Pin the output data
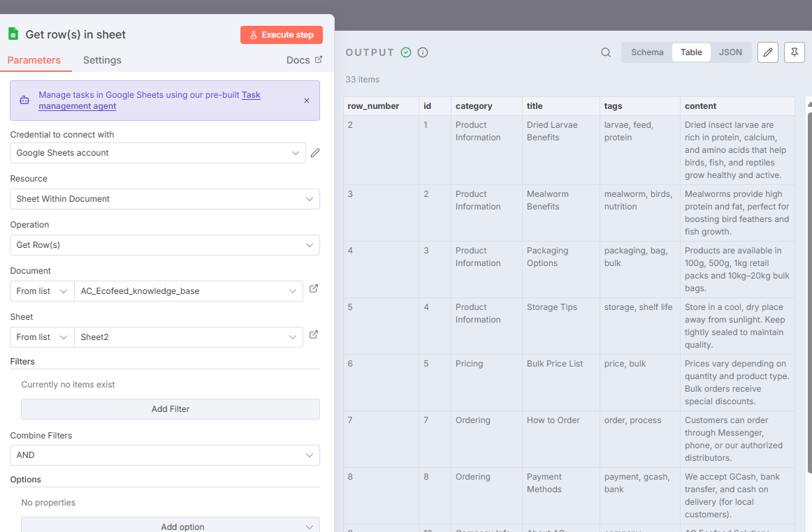This screenshot has height=532, width=812. pos(794,52)
